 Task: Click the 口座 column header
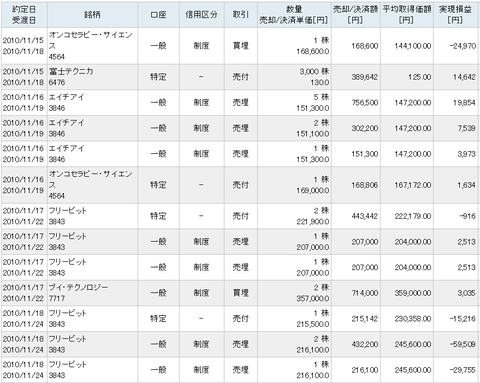[158, 15]
